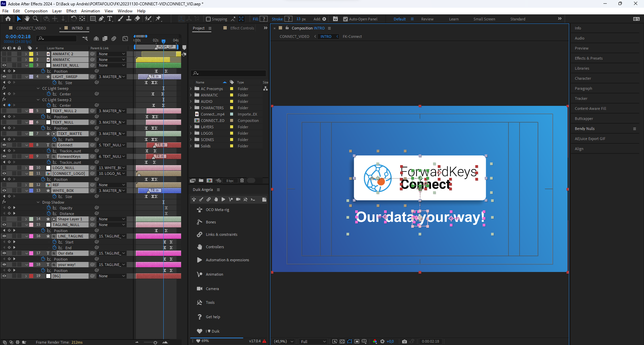Image resolution: width=644 pixels, height=345 pixels.
Task: Uncheck Auto-Open Panel
Action: coord(345,19)
